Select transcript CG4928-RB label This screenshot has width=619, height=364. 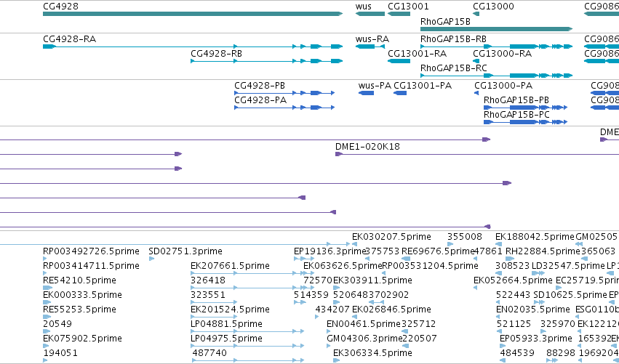pyautogui.click(x=216, y=54)
